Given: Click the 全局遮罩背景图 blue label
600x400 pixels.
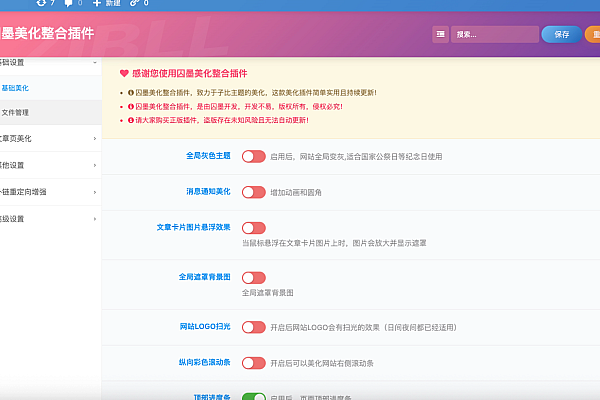Looking at the screenshot, I should click(204, 277).
